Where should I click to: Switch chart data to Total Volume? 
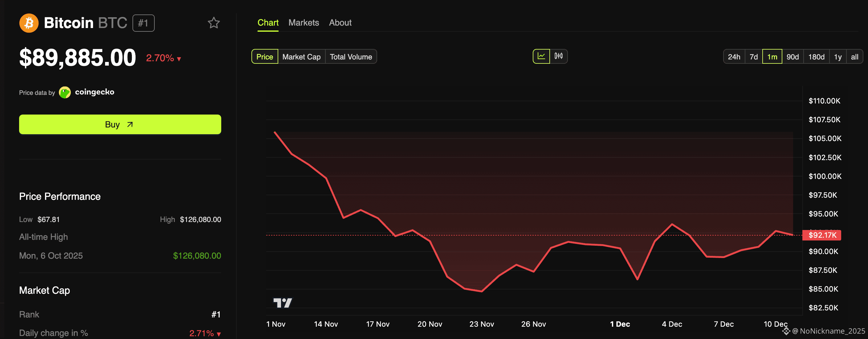350,57
